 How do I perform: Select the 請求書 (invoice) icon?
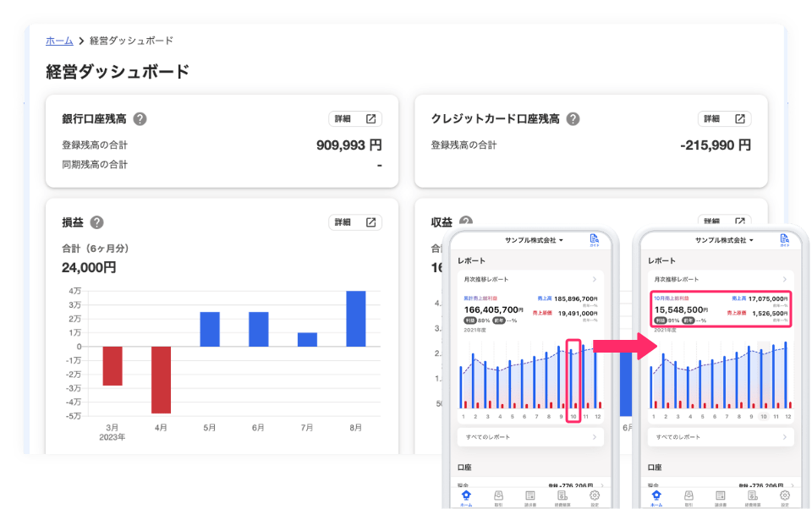click(x=529, y=497)
